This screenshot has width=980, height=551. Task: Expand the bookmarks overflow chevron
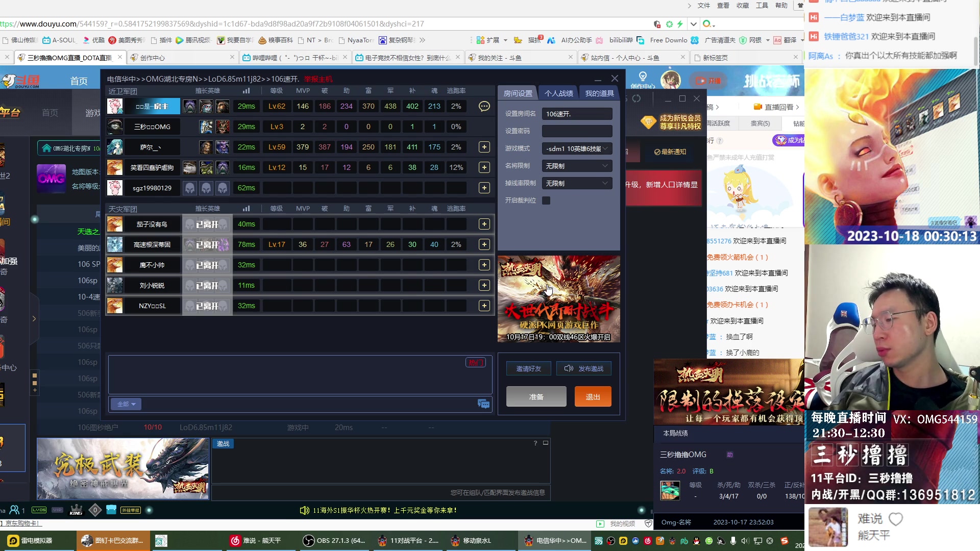(x=422, y=40)
